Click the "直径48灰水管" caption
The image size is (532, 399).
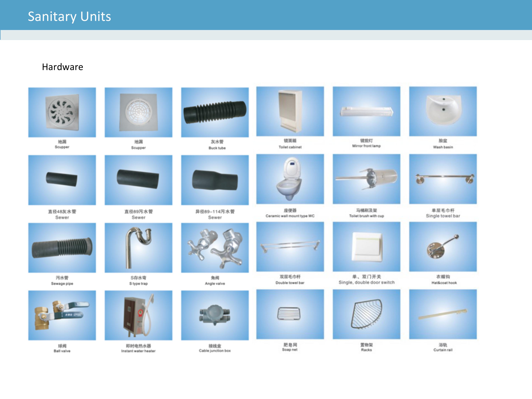pyautogui.click(x=62, y=211)
